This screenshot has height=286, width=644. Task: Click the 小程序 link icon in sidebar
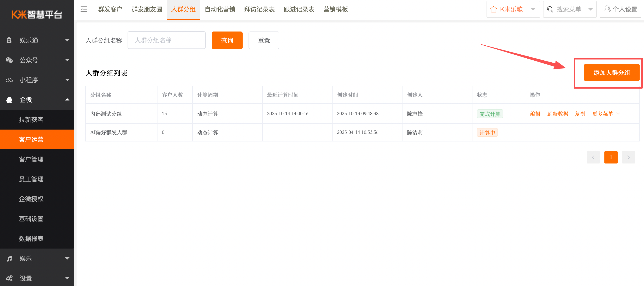(x=9, y=80)
